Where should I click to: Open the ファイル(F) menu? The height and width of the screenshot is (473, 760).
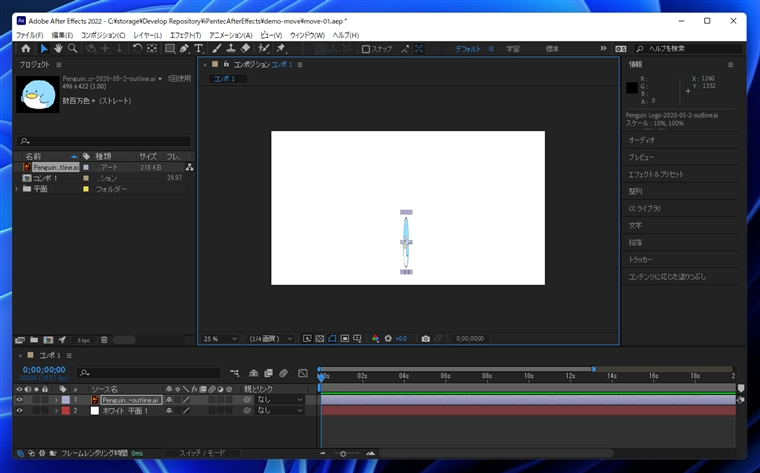click(x=30, y=35)
